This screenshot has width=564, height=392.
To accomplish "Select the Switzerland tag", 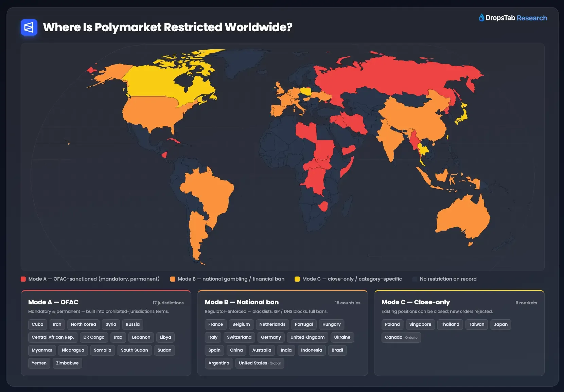I will pos(239,337).
